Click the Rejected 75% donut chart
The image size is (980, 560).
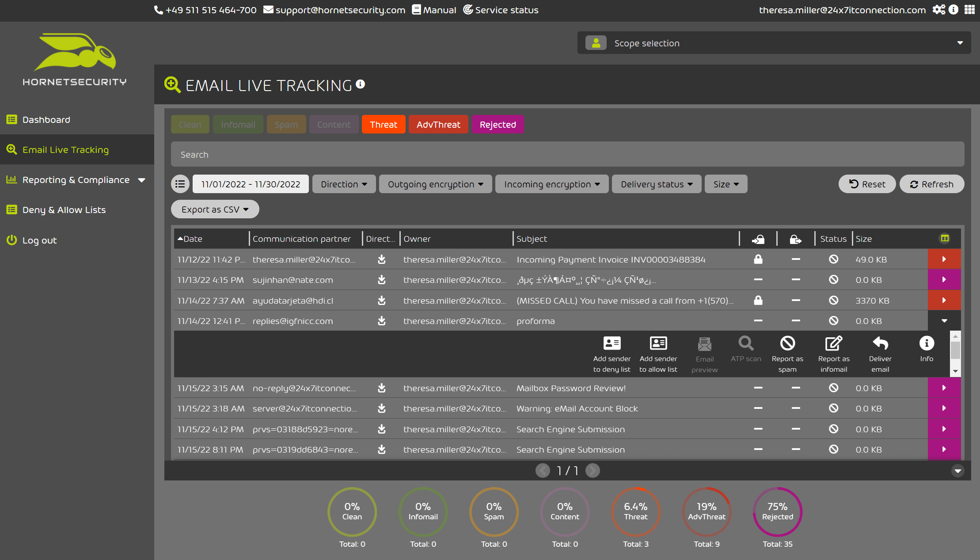[x=777, y=512]
